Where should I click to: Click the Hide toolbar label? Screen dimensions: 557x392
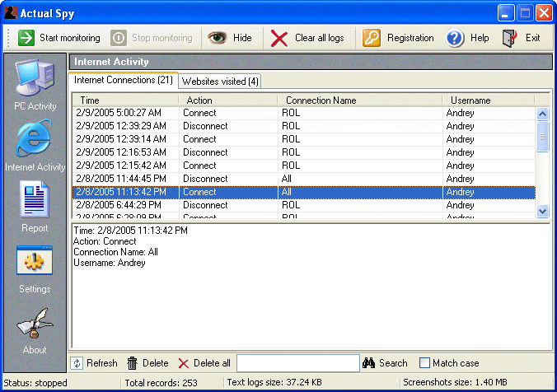242,38
